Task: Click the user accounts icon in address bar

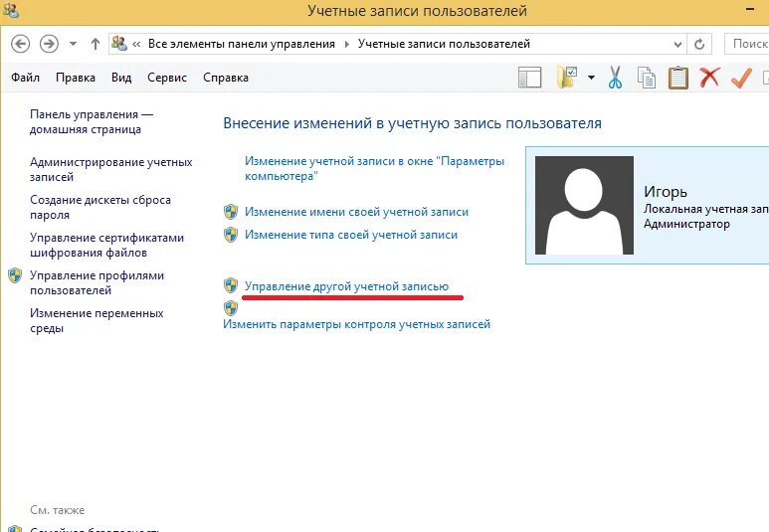Action: (119, 43)
